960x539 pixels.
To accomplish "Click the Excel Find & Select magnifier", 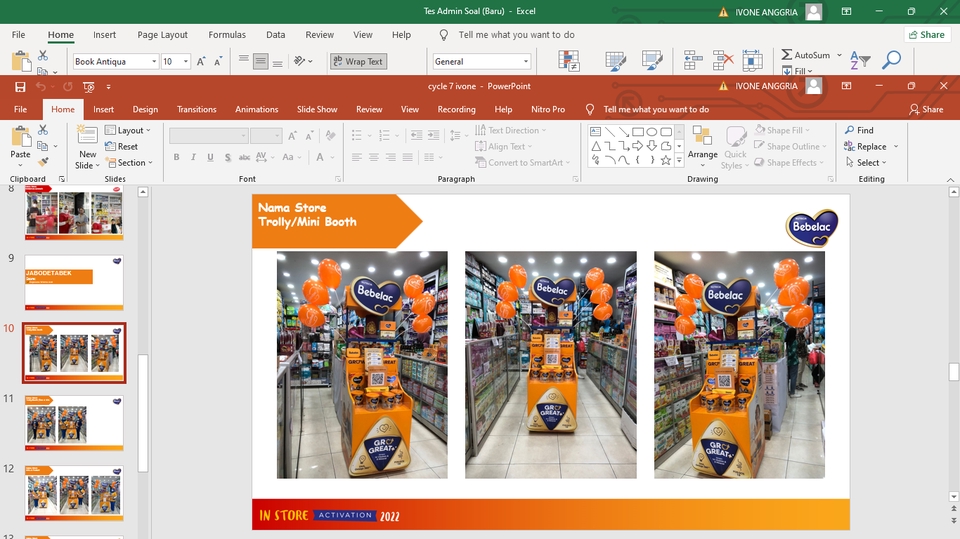I will 891,59.
